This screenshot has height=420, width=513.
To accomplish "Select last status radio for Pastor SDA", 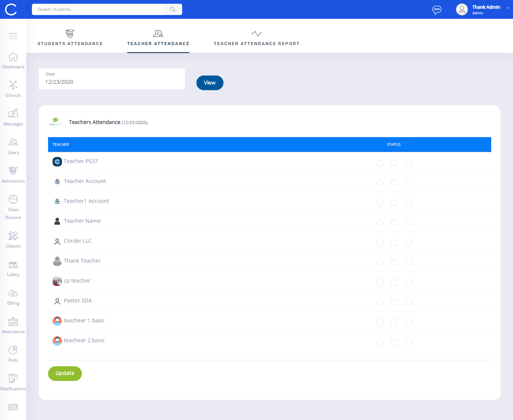I will pos(409,302).
